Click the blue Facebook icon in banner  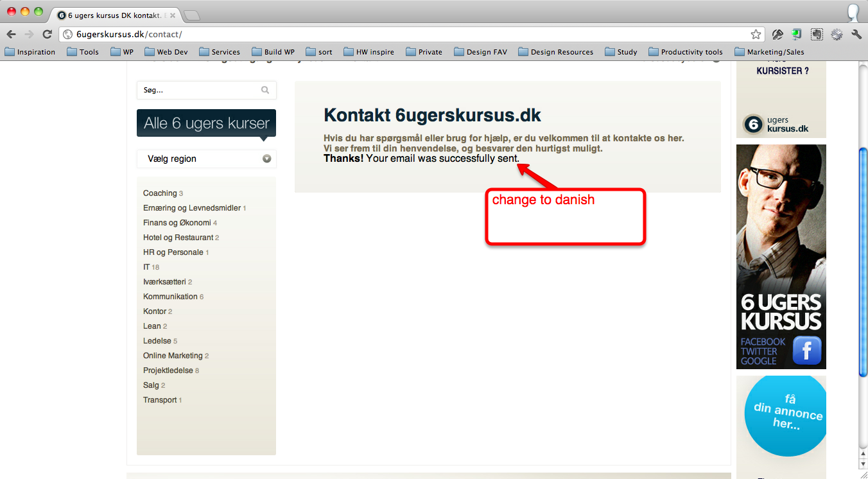point(807,351)
